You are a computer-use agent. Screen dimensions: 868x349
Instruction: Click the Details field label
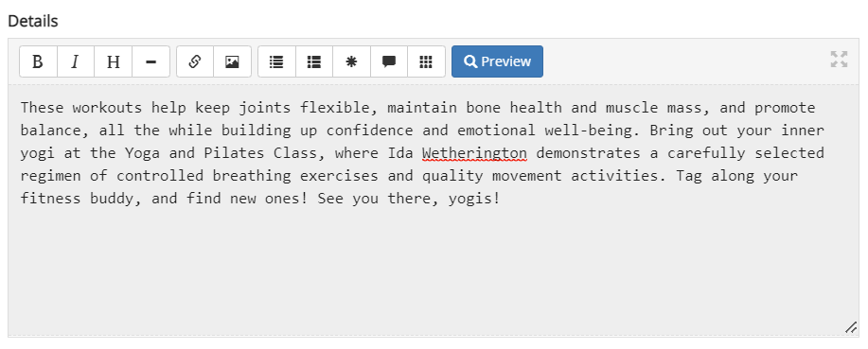click(33, 21)
